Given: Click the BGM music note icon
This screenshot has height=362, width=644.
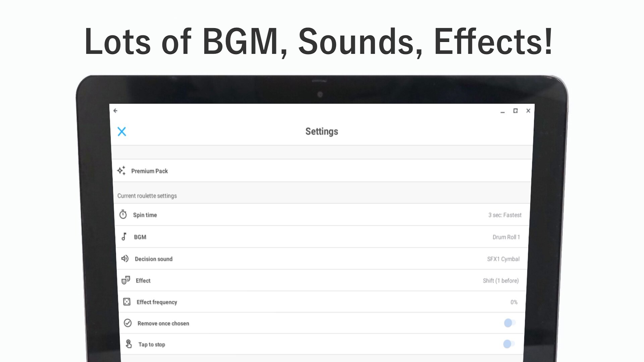Looking at the screenshot, I should click(x=124, y=237).
